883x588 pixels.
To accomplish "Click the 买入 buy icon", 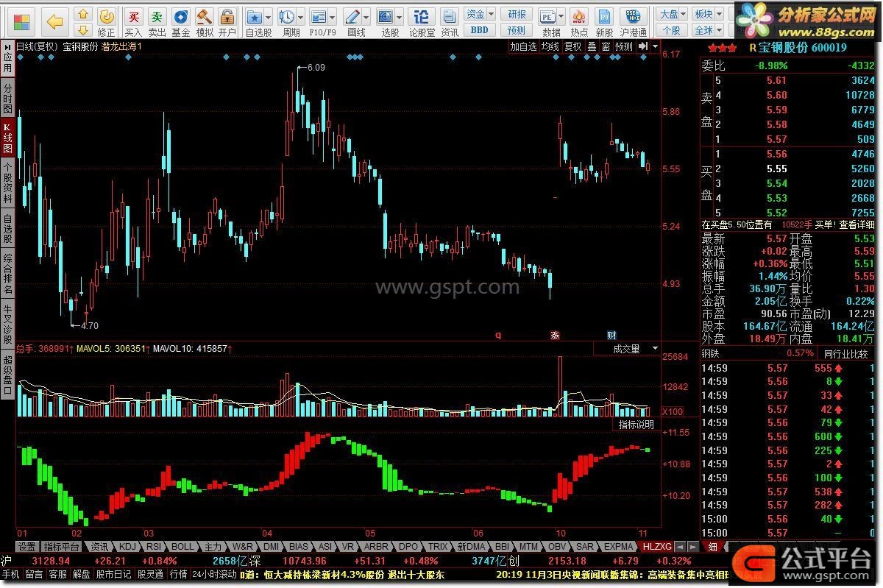I will click(x=133, y=22).
